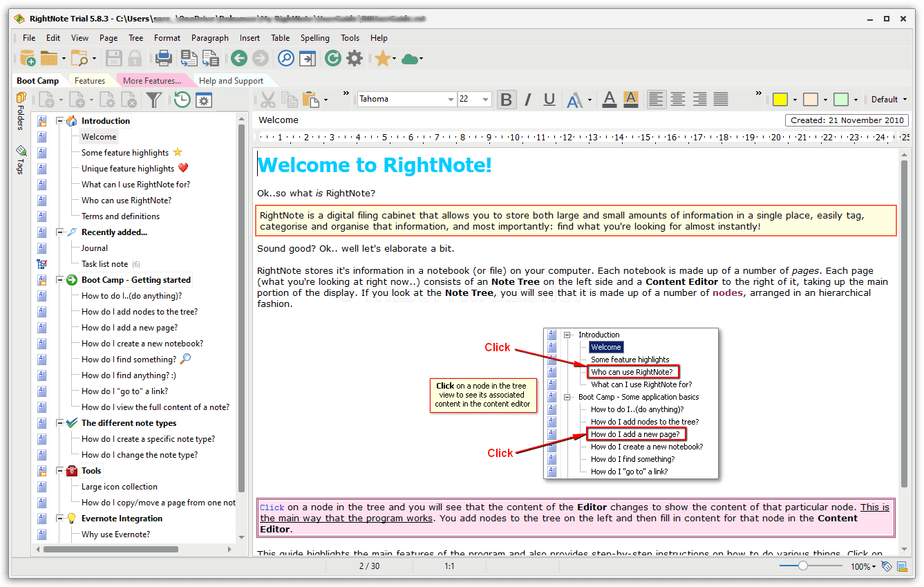Click the copy icon in editor toolbar

[x=290, y=100]
